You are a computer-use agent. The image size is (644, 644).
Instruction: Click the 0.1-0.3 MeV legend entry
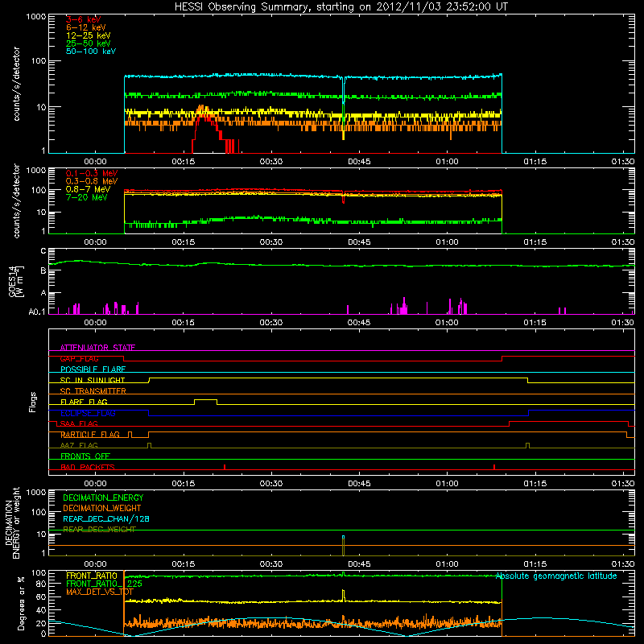(92, 173)
